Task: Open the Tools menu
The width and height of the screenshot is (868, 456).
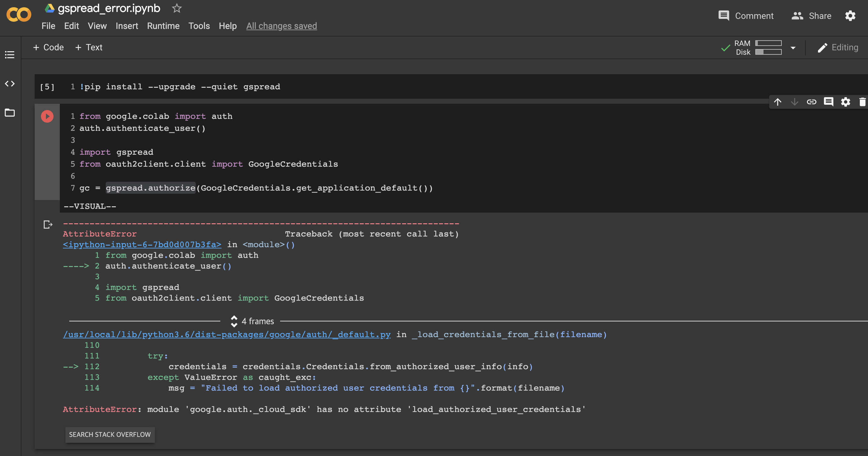Action: pos(199,26)
